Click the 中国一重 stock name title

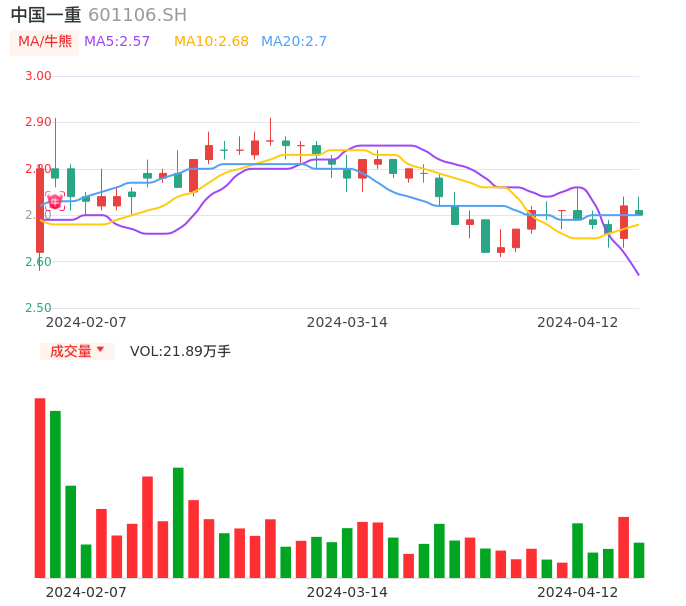point(46,15)
